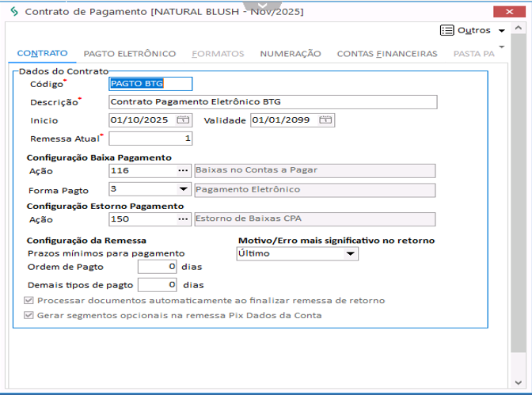This screenshot has height=395, width=532.
Task: Click the Remessa Atual field
Action: point(150,139)
